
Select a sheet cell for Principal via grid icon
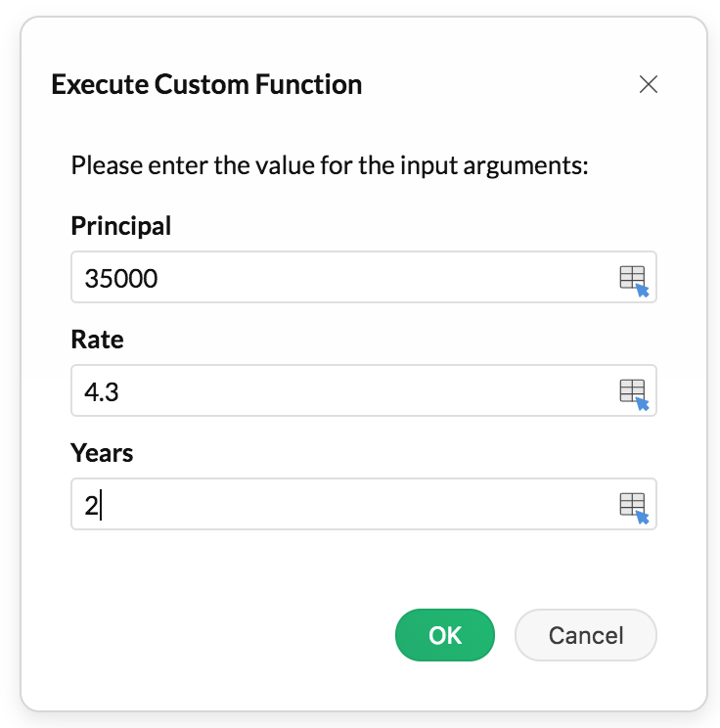click(x=633, y=279)
